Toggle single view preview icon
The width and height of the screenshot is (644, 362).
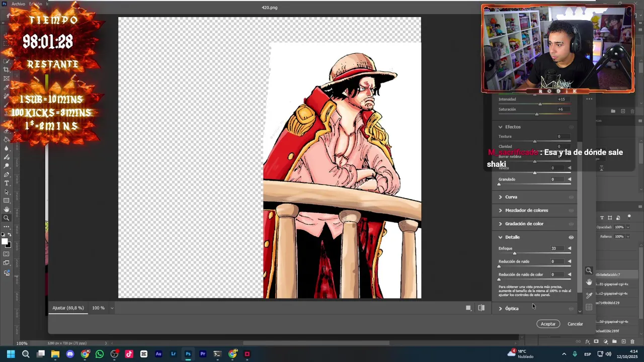pos(468,308)
